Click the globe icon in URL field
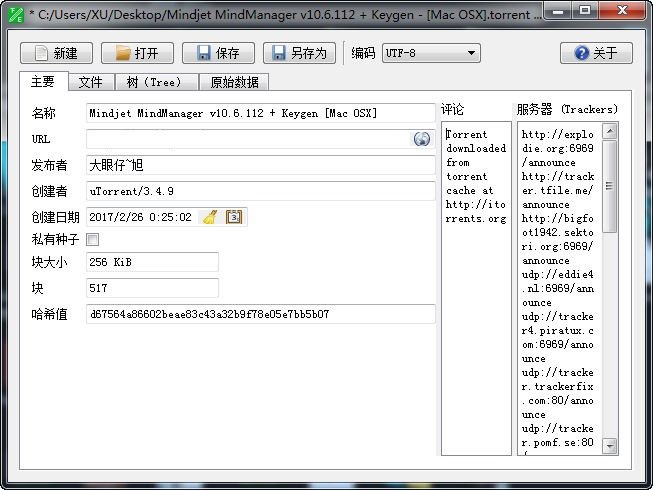 pos(421,139)
